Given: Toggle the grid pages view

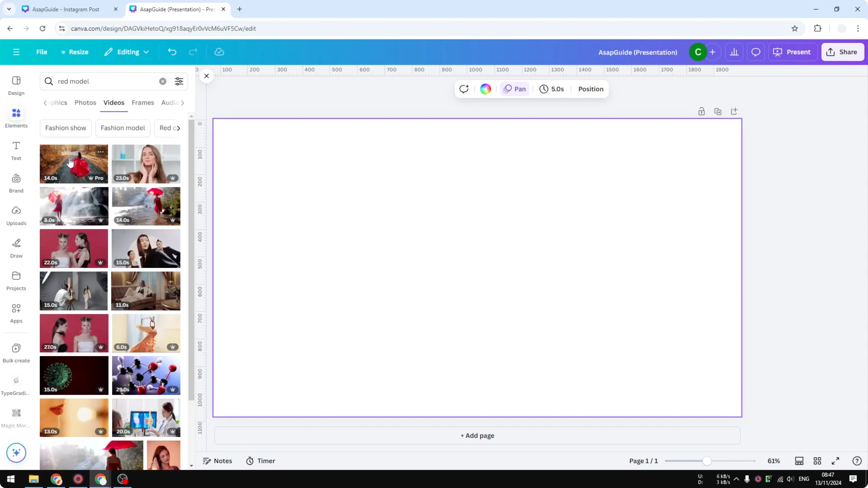Looking at the screenshot, I should (x=818, y=461).
